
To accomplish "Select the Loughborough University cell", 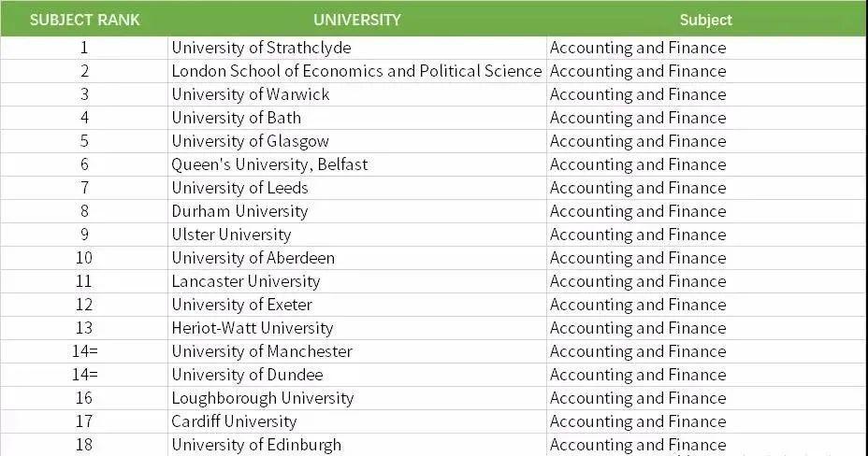I will [262, 398].
